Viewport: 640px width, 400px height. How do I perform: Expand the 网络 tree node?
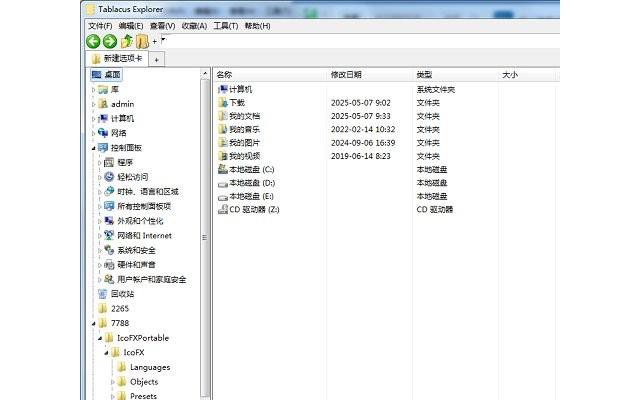click(93, 133)
